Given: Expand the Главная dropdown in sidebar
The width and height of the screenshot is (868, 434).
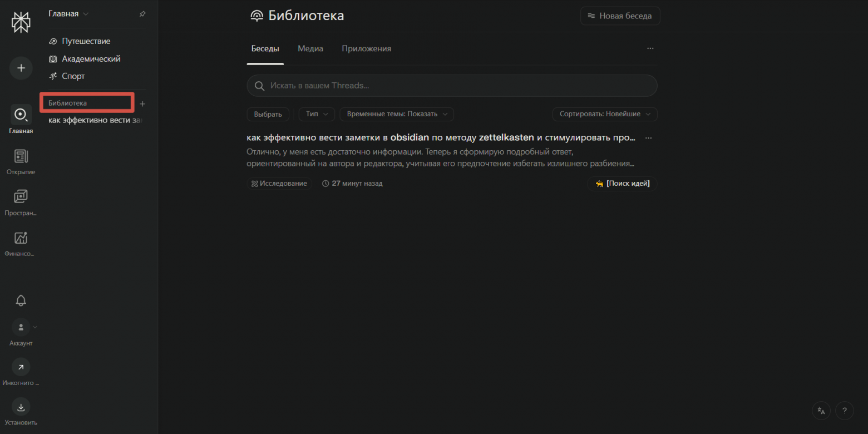Looking at the screenshot, I should point(68,14).
